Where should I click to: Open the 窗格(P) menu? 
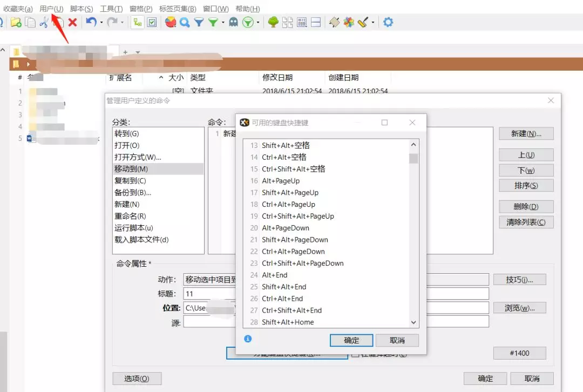click(141, 9)
